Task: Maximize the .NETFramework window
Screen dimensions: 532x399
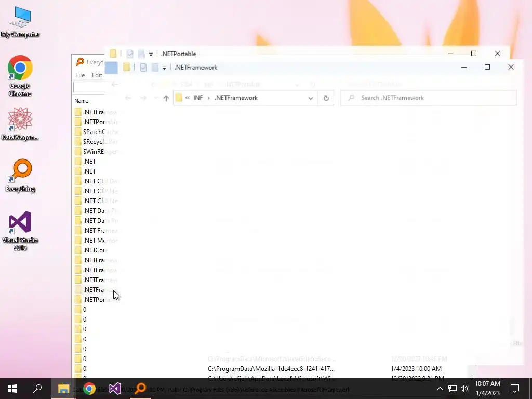Action: (487, 67)
